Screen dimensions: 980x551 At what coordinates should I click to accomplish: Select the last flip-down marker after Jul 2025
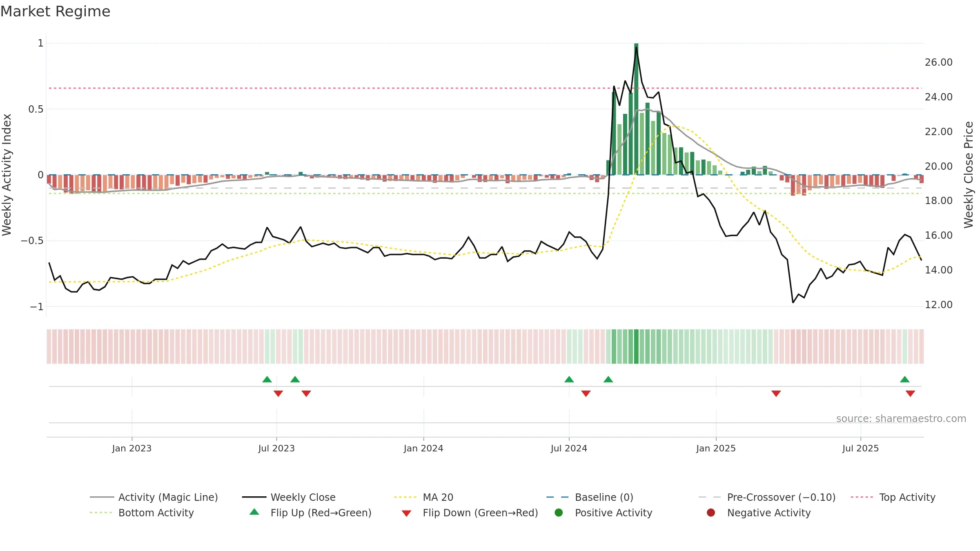pyautogui.click(x=911, y=393)
